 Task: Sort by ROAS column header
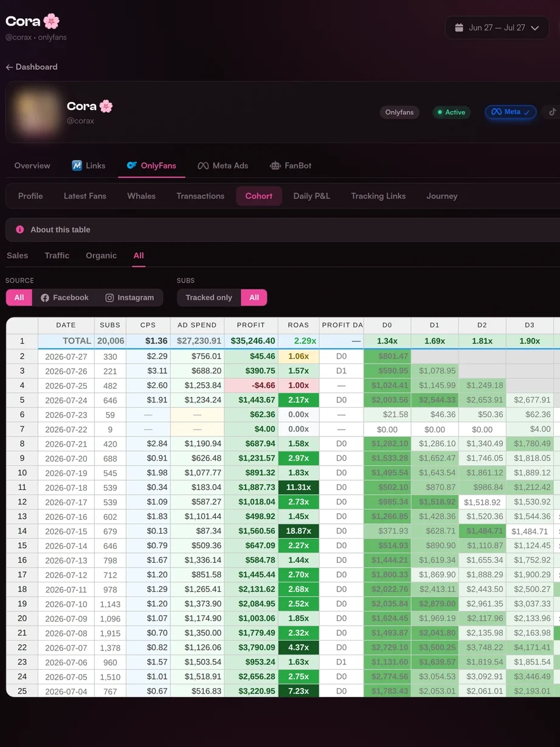click(x=299, y=325)
